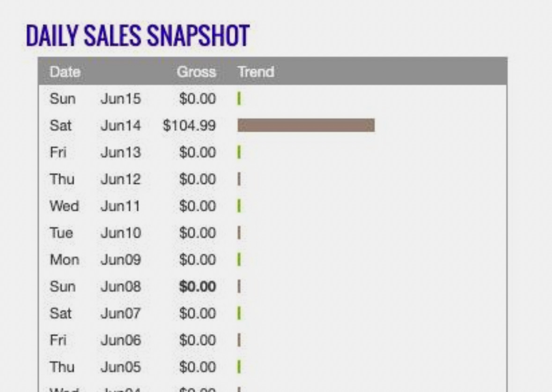The width and height of the screenshot is (552, 392).
Task: Click the green trend marker for Jun15
Action: tap(239, 99)
